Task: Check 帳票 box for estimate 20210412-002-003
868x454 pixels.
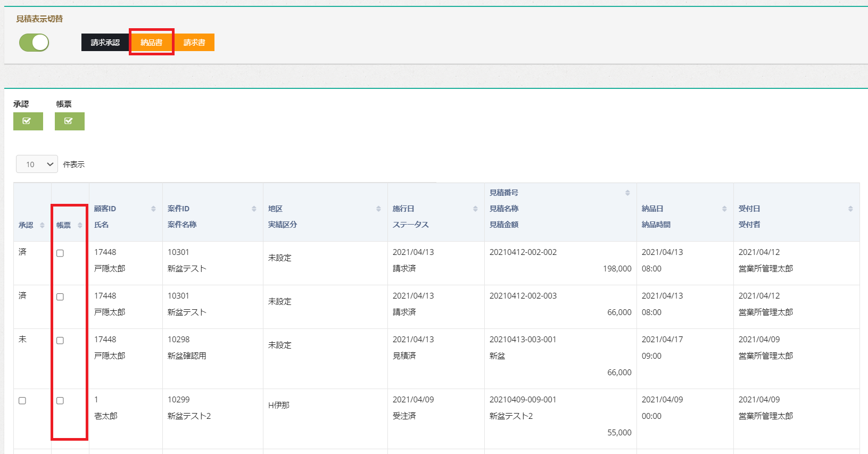Action: point(60,297)
